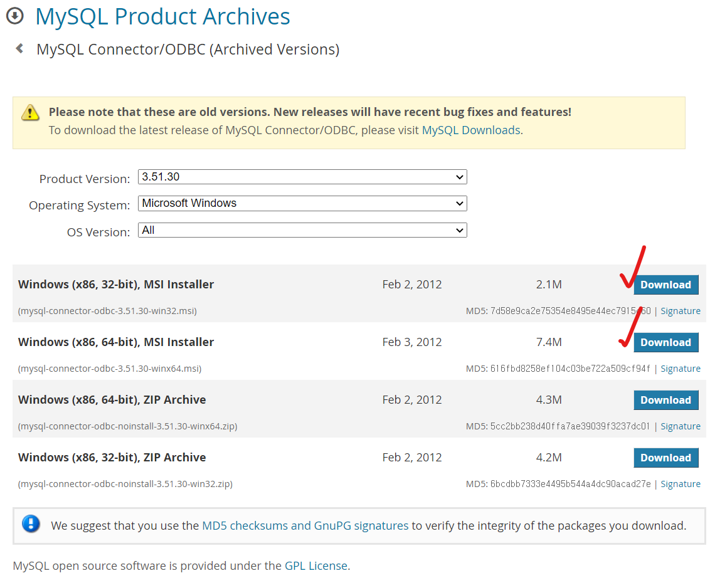This screenshot has width=715, height=588.
Task: Click MySQL Connector/ODBC (Archived Versions) title
Action: [188, 50]
